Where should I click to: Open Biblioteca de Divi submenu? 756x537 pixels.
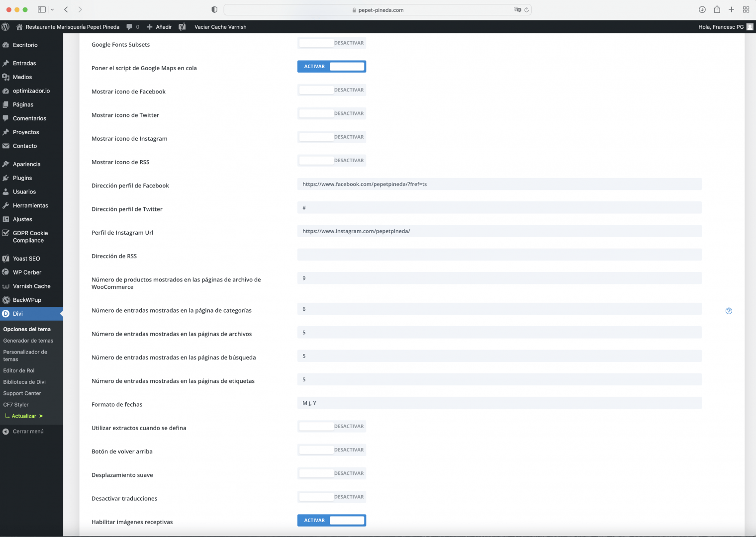tap(24, 382)
